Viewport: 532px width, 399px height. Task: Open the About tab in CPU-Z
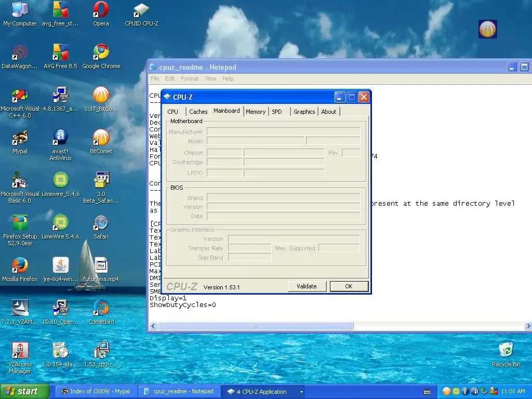pyautogui.click(x=328, y=112)
